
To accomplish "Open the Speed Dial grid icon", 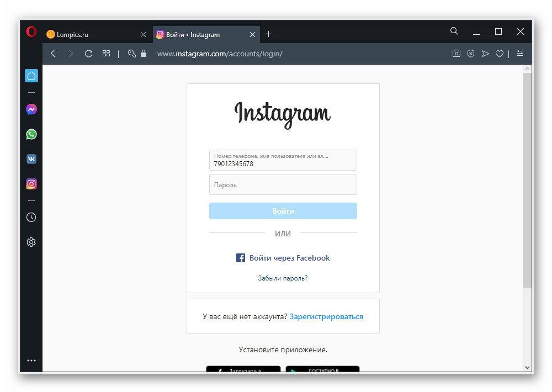I will pyautogui.click(x=106, y=54).
